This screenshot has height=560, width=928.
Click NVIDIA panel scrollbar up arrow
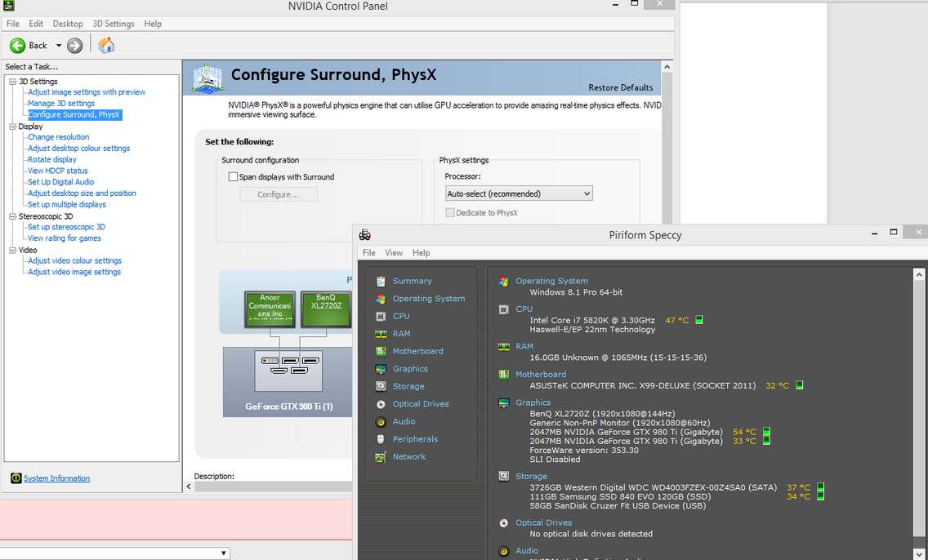[x=667, y=67]
